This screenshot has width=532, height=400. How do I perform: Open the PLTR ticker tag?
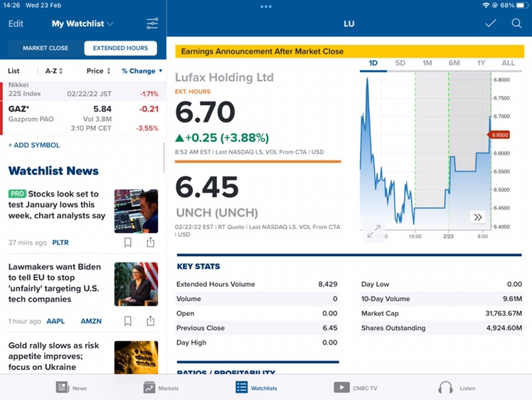(60, 243)
